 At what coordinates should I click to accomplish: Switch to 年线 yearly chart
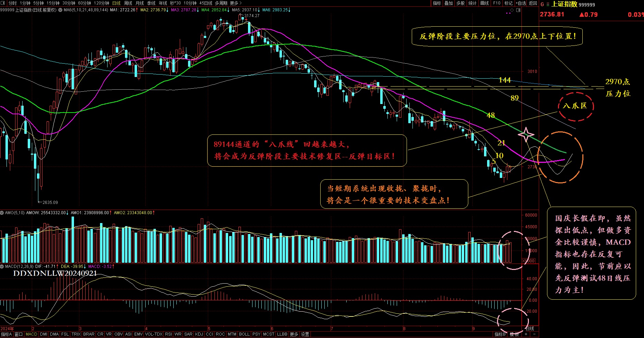click(163, 3)
